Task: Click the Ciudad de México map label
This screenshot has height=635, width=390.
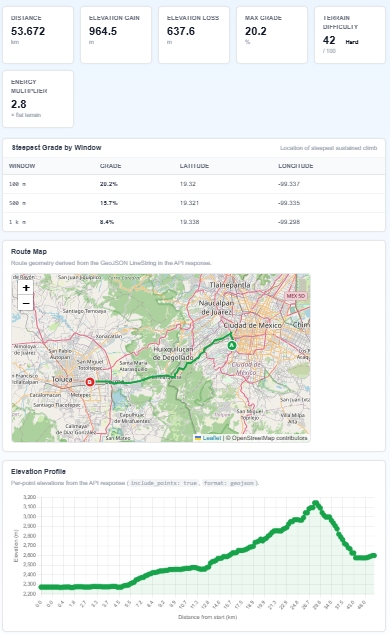Action: (x=252, y=325)
